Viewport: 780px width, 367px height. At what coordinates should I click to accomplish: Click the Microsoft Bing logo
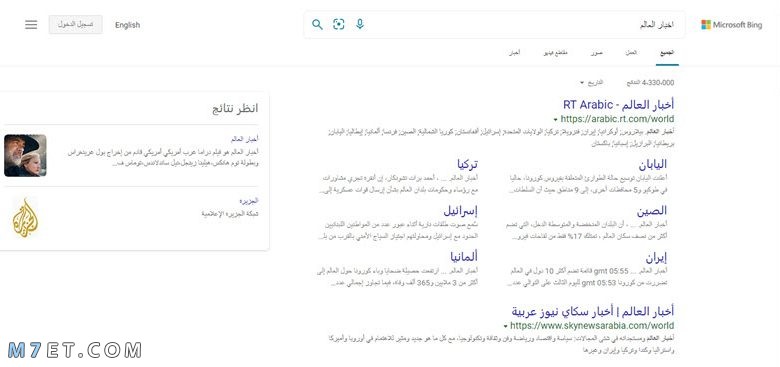[731, 25]
